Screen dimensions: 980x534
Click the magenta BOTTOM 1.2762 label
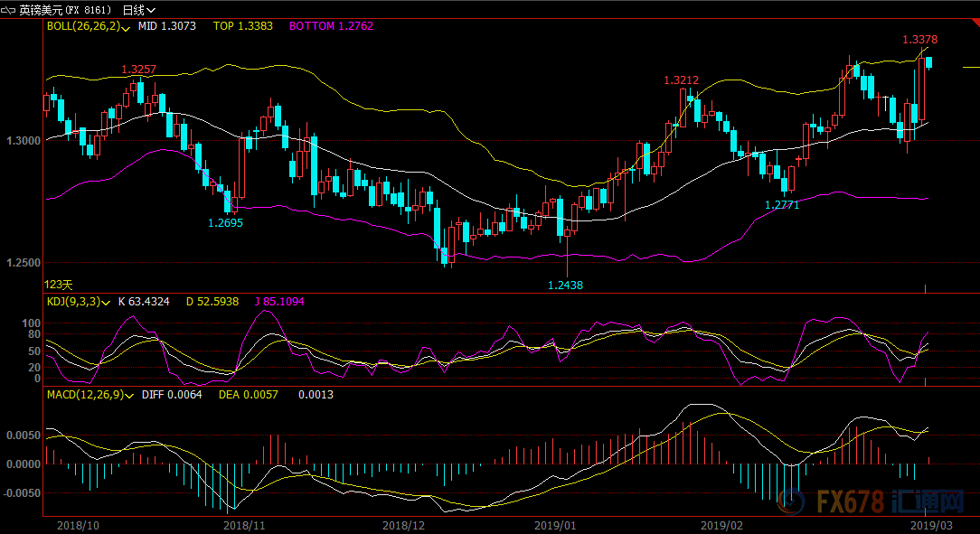click(331, 26)
